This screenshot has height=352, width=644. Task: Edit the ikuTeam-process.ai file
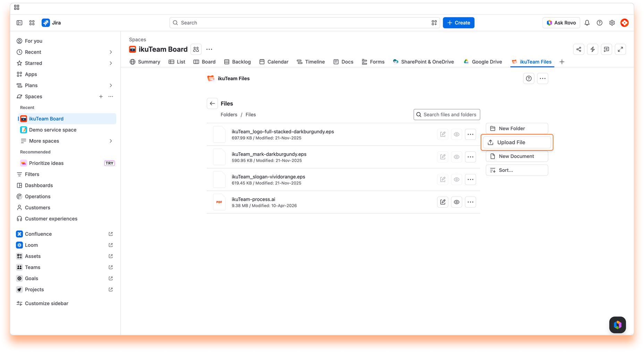point(443,202)
